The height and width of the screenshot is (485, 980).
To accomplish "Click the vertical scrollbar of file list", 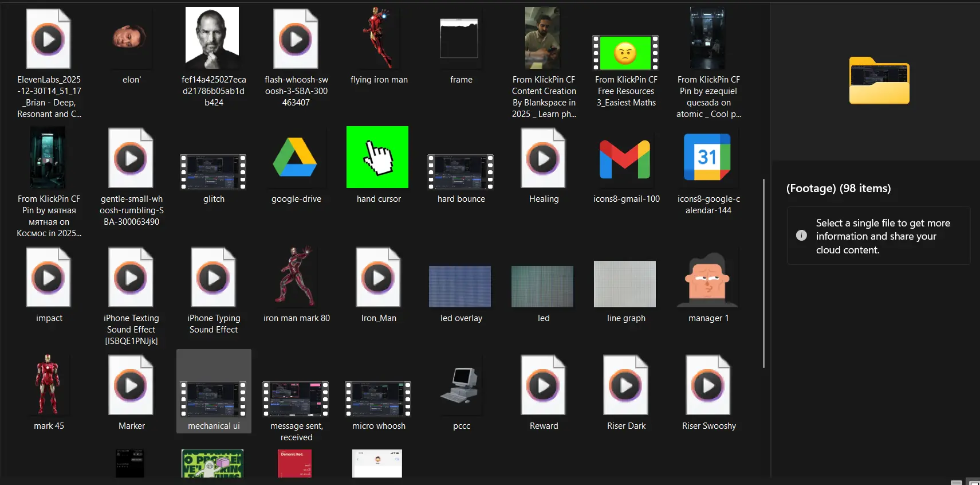I will [763, 273].
